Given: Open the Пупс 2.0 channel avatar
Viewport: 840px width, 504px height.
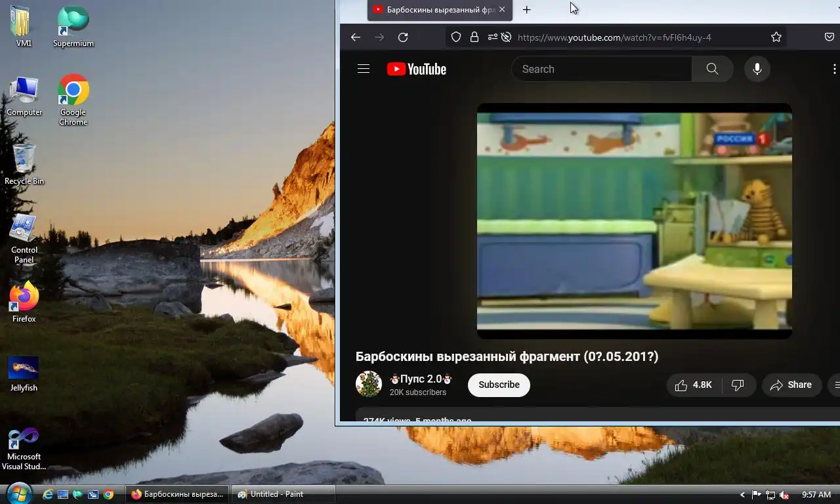Looking at the screenshot, I should (x=369, y=385).
